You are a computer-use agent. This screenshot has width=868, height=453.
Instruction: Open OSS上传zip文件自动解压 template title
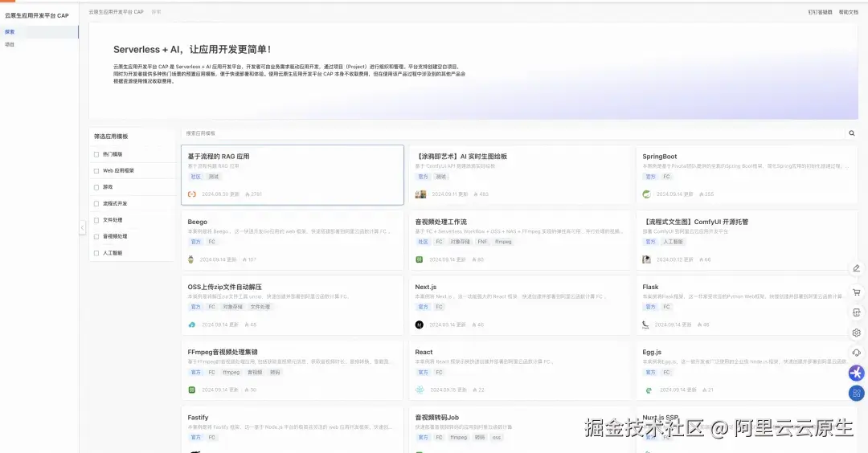click(224, 287)
